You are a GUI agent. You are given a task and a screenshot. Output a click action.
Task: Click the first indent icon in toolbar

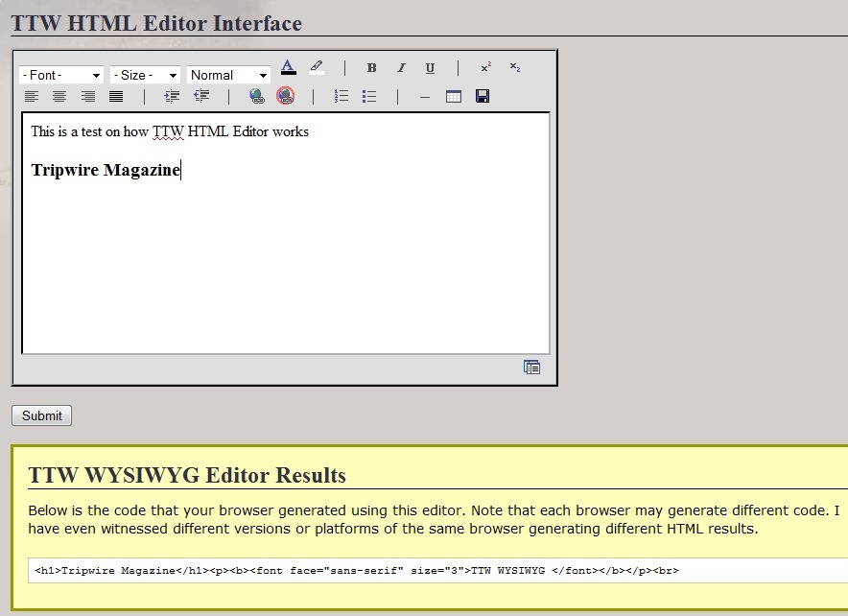point(173,97)
